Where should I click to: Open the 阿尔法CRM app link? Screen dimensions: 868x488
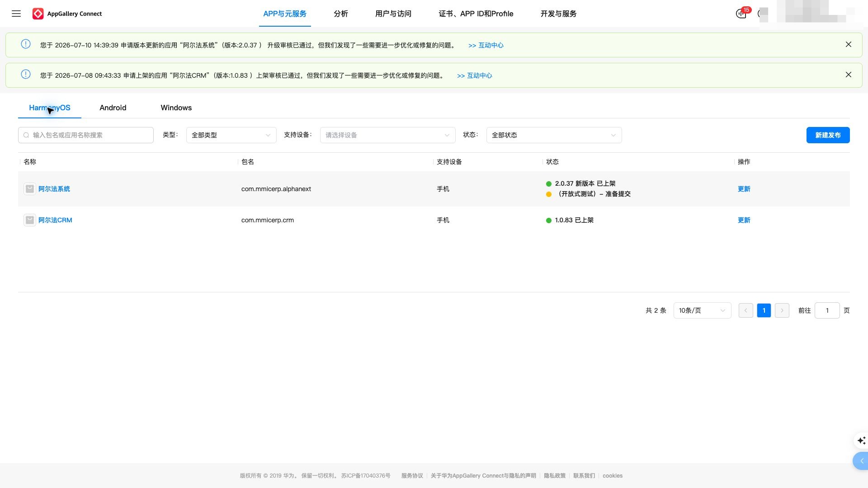click(55, 220)
